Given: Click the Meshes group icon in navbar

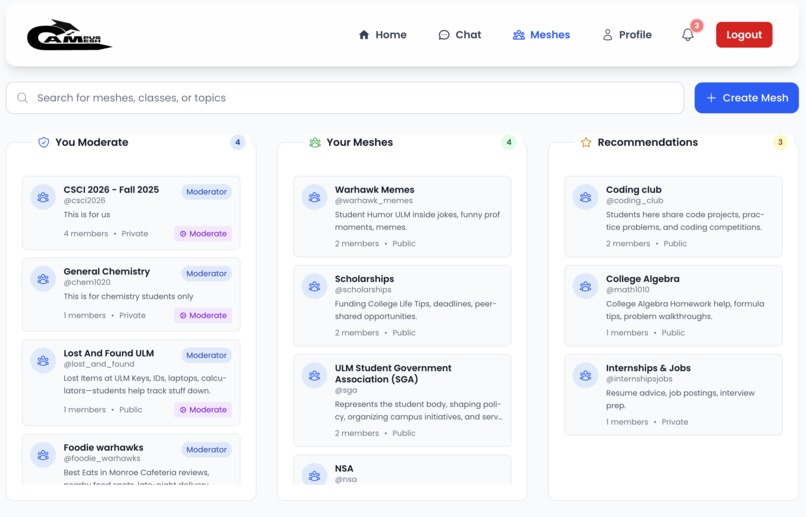Looking at the screenshot, I should point(519,35).
